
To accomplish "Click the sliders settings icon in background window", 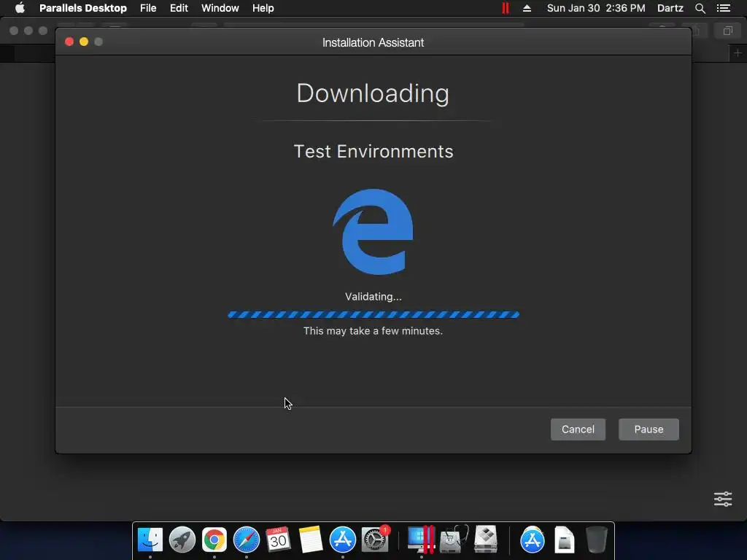I will coord(723,499).
